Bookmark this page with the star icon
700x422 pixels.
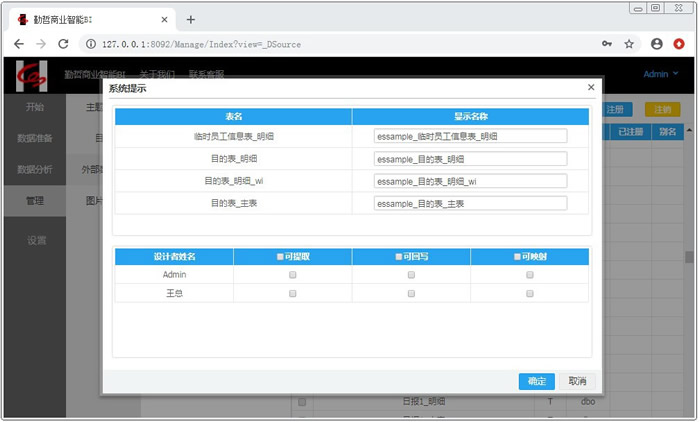coord(629,44)
